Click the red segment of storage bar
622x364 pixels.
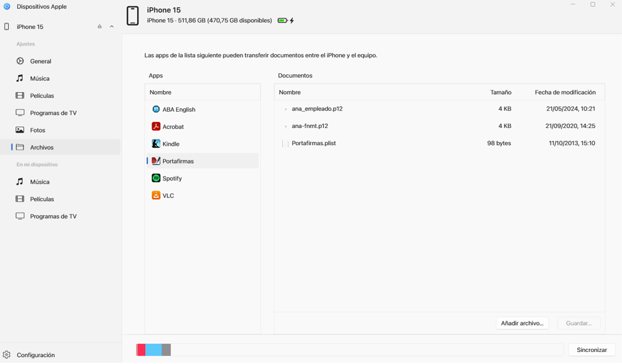tap(141, 349)
